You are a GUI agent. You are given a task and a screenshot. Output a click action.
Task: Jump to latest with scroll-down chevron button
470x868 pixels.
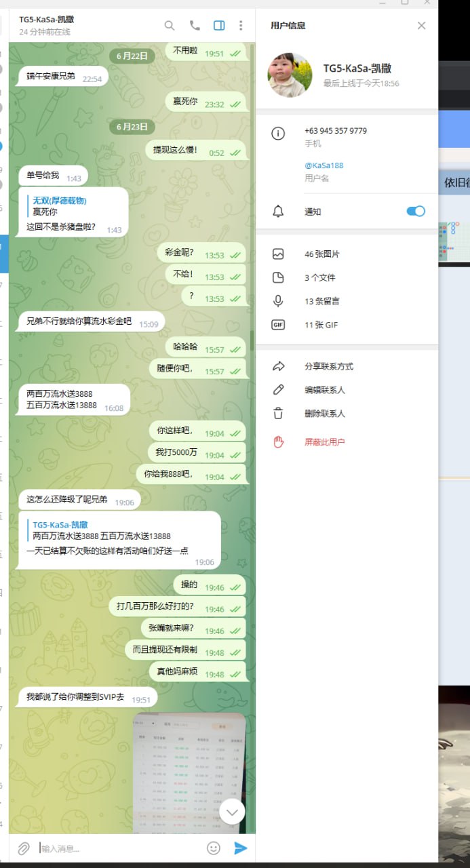(x=232, y=811)
